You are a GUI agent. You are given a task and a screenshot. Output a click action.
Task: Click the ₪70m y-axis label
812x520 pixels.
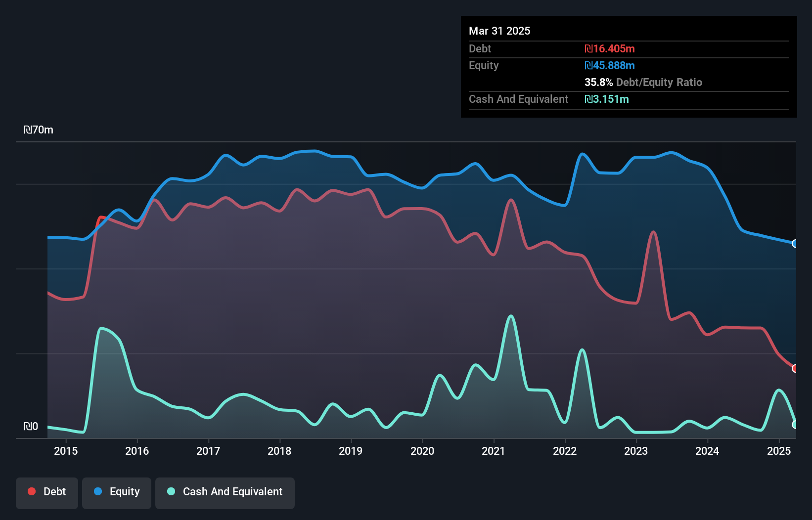(x=39, y=130)
